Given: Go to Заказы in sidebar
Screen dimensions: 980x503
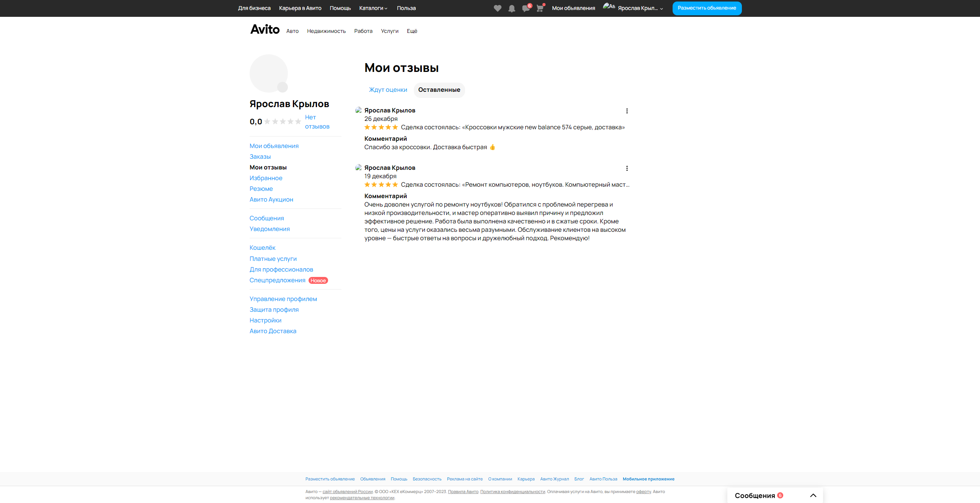Looking at the screenshot, I should pos(260,157).
